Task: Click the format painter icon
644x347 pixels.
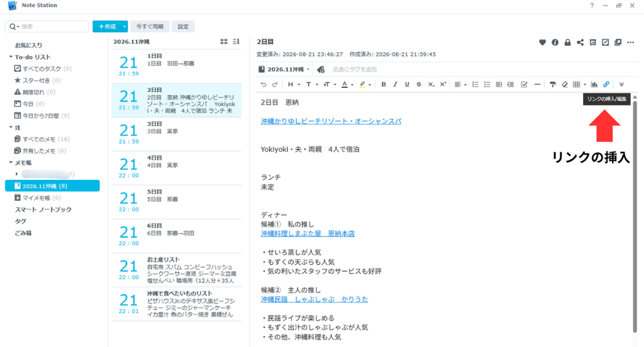Action: tap(552, 84)
